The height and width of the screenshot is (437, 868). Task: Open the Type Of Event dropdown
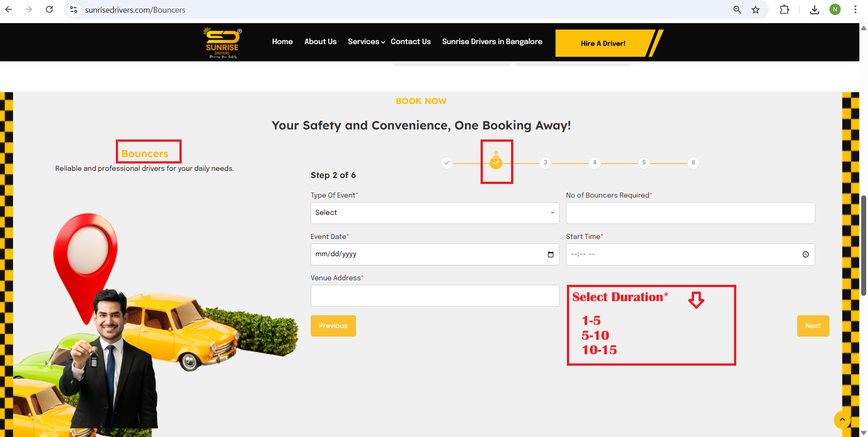click(x=435, y=213)
